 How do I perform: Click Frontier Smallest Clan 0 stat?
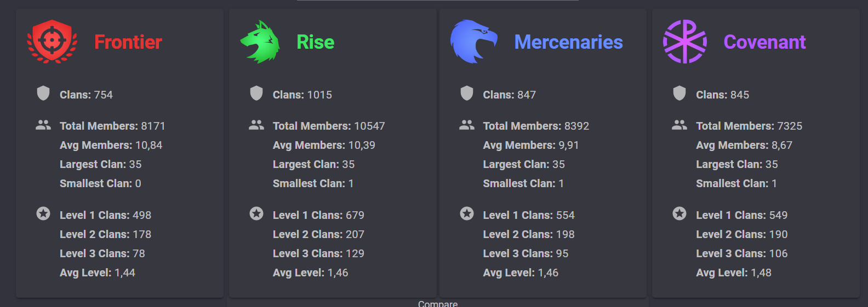(x=100, y=183)
